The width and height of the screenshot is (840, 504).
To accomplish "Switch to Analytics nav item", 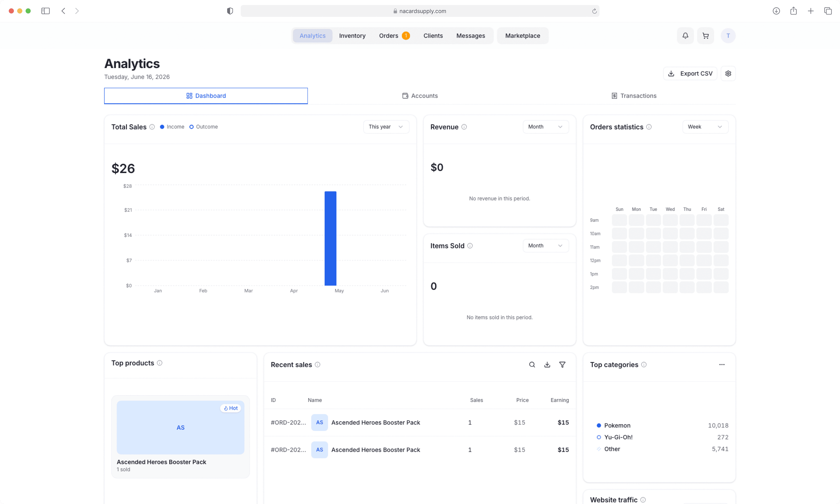I will (x=312, y=36).
